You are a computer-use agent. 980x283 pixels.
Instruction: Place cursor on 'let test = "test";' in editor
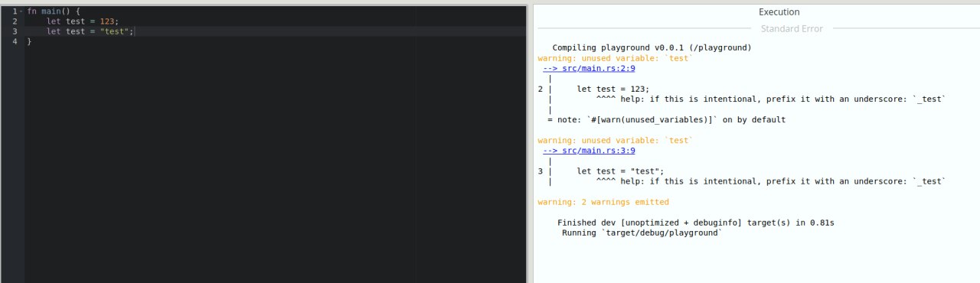[90, 31]
